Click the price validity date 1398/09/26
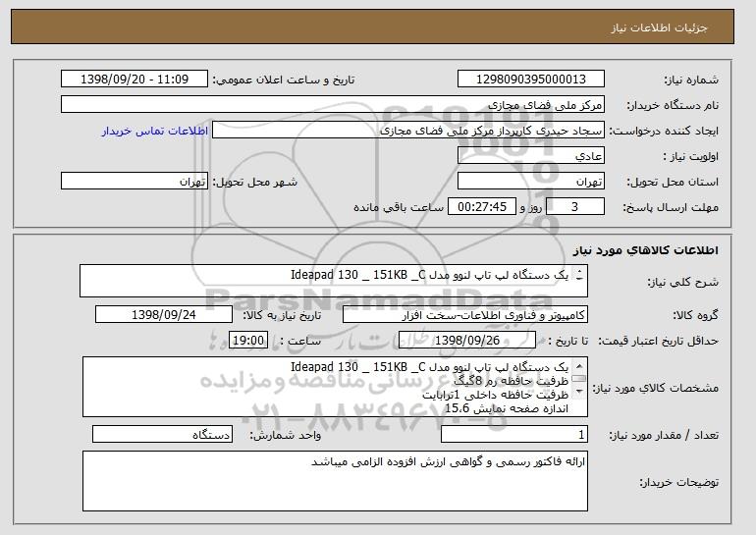Image resolution: width=756 pixels, height=535 pixels. click(x=467, y=341)
